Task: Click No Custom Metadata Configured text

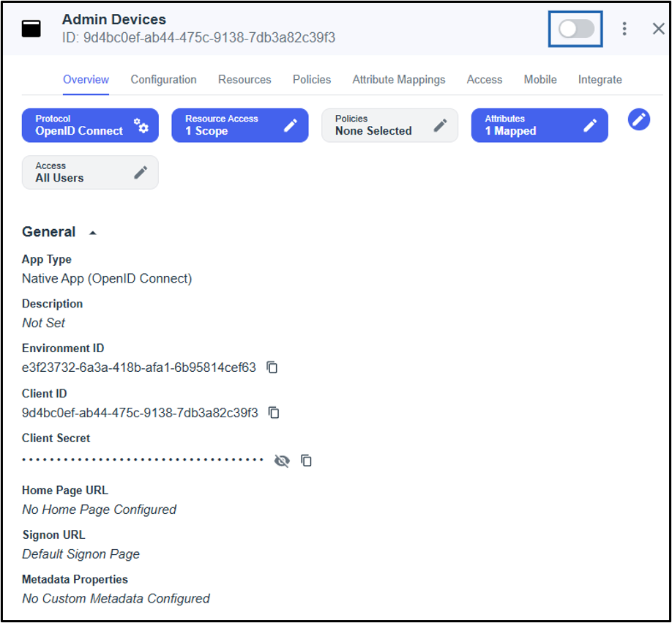Action: (116, 599)
